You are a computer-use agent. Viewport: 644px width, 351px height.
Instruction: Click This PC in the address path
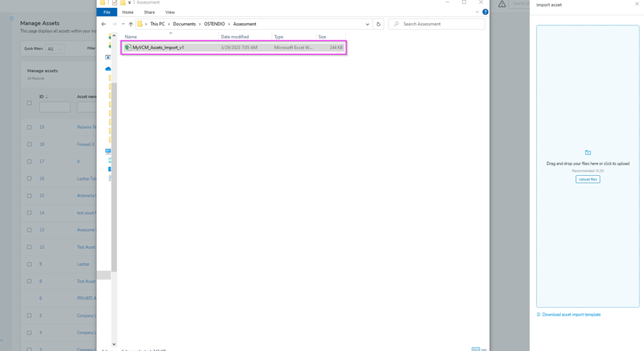157,24
